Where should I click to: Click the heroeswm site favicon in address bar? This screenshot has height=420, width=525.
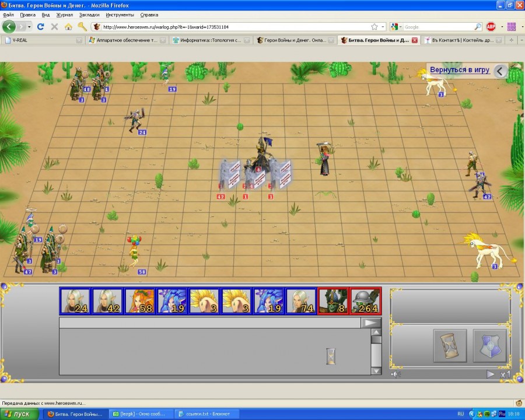[x=97, y=27]
